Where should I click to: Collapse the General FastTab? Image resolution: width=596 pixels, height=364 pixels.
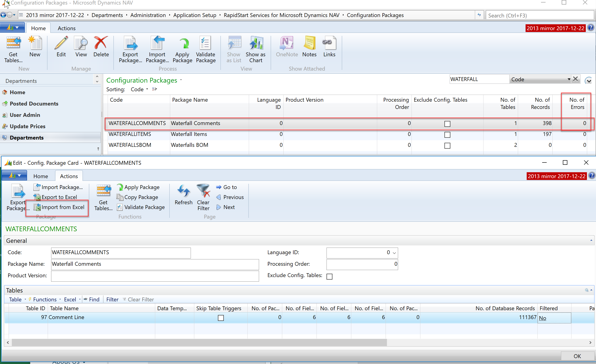point(591,241)
